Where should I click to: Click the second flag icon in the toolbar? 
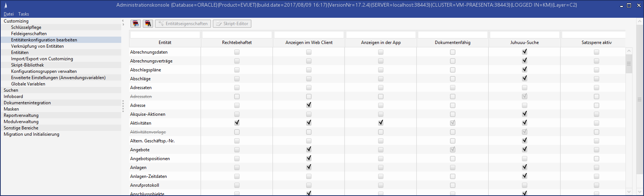148,24
